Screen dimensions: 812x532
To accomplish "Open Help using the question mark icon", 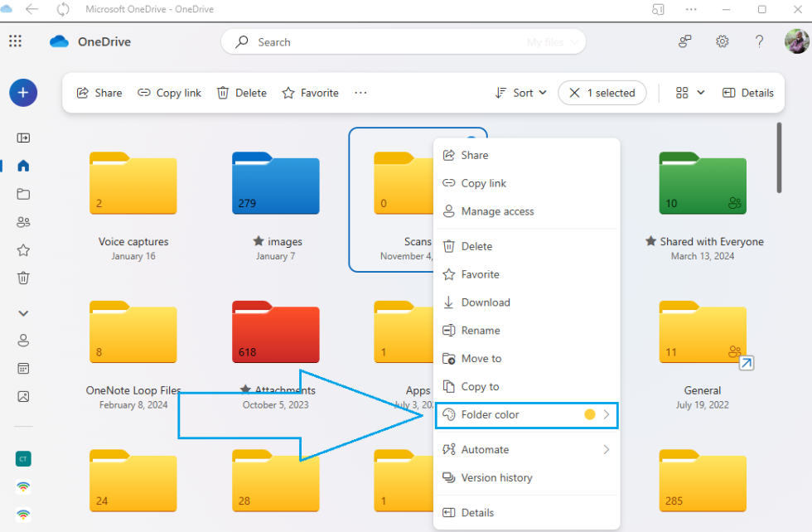I will [x=759, y=41].
